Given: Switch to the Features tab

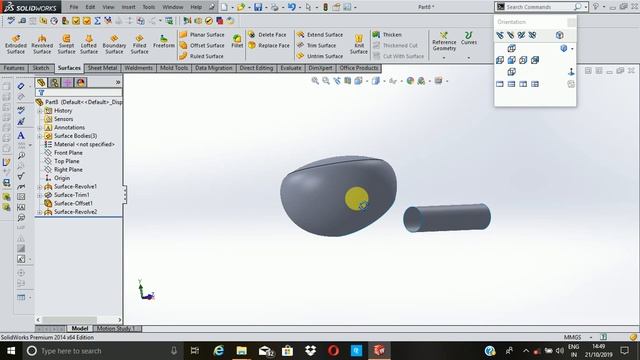Looking at the screenshot, I should pyautogui.click(x=14, y=68).
